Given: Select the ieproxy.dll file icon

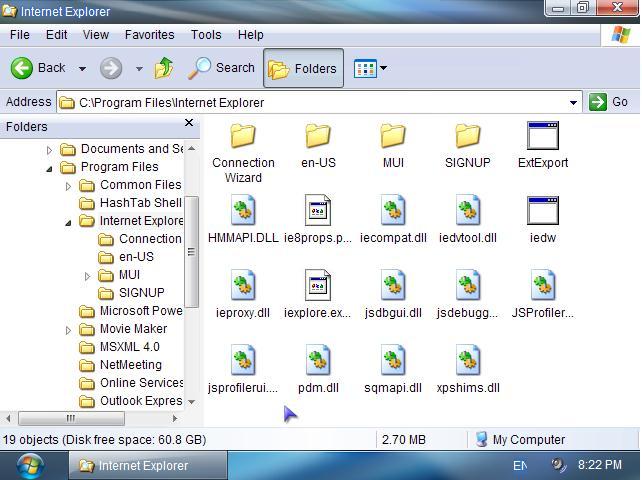Looking at the screenshot, I should 243,285.
